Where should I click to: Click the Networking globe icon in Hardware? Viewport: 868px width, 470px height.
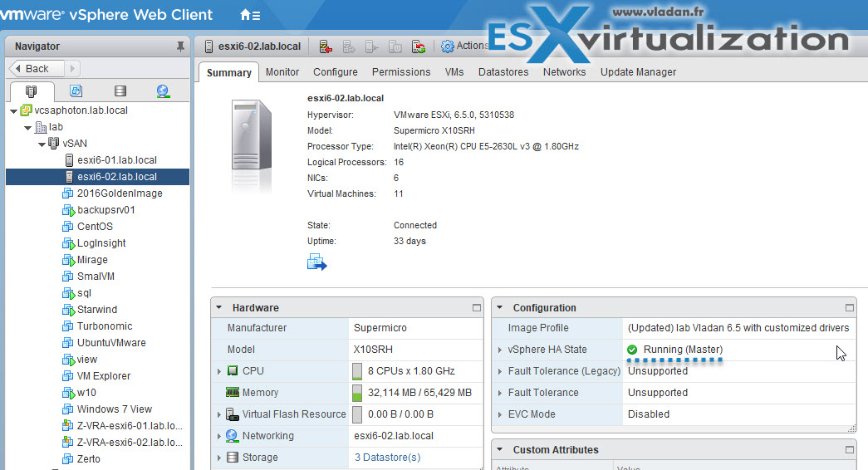point(232,436)
